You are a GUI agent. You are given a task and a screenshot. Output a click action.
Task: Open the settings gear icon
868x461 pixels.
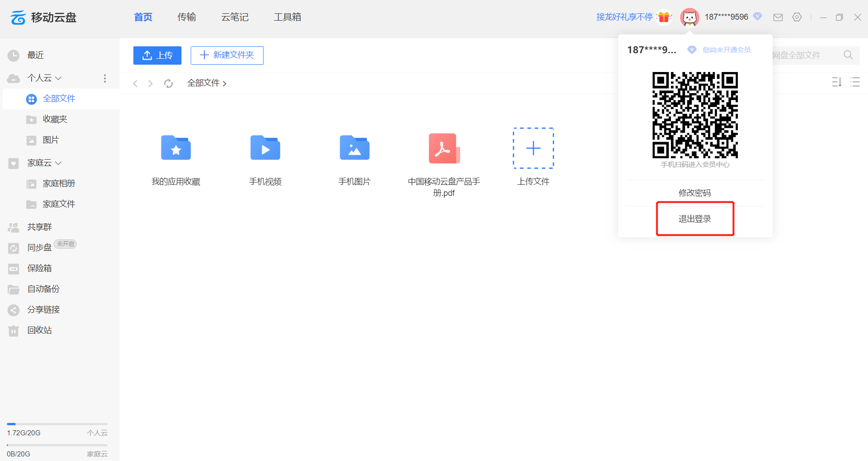click(797, 17)
